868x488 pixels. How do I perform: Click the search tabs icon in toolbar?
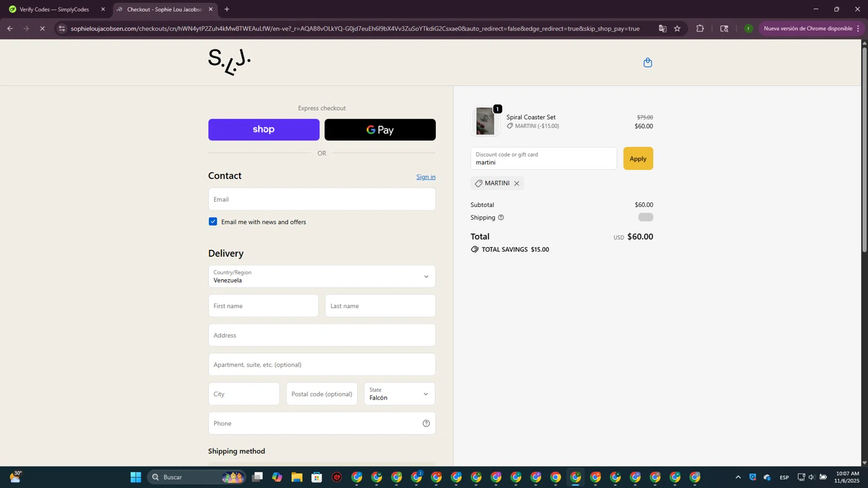pos(724,28)
